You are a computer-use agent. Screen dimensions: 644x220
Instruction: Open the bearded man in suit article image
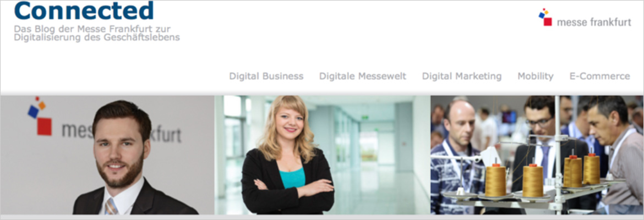pos(107,155)
